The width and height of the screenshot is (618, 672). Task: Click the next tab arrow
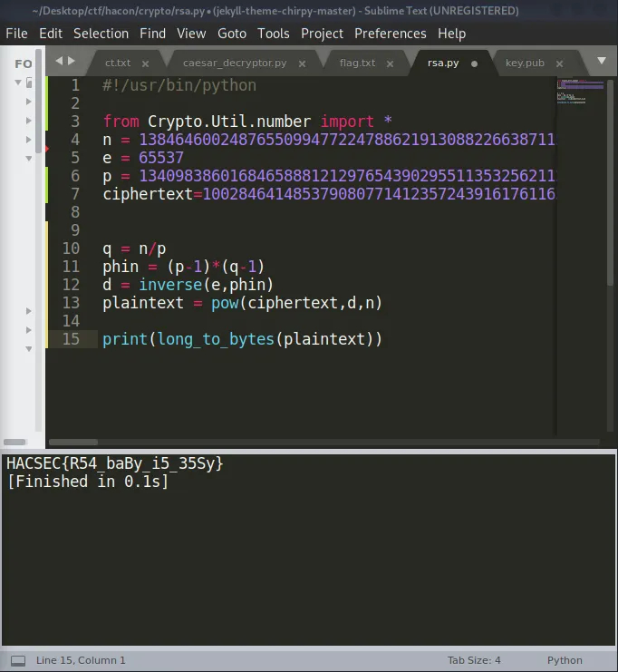(72, 62)
